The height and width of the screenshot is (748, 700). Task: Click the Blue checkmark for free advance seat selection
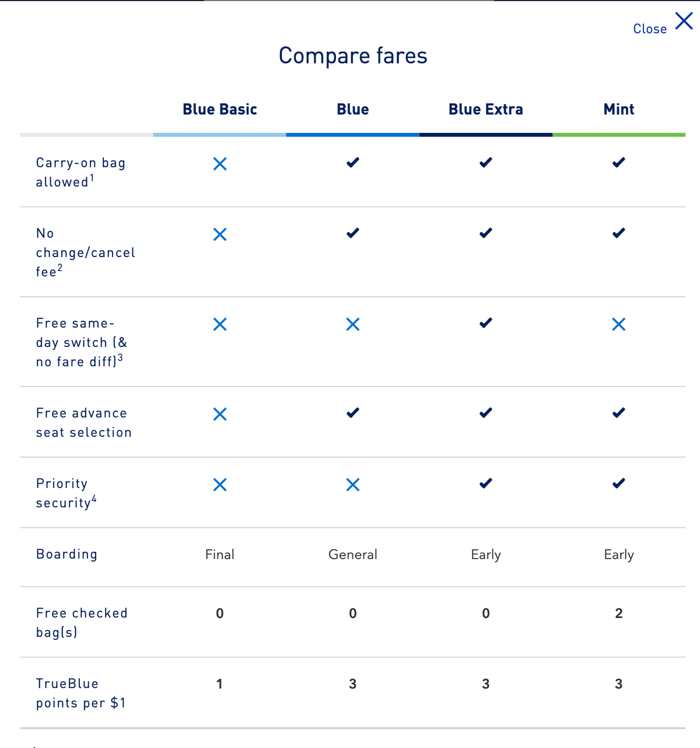[352, 413]
